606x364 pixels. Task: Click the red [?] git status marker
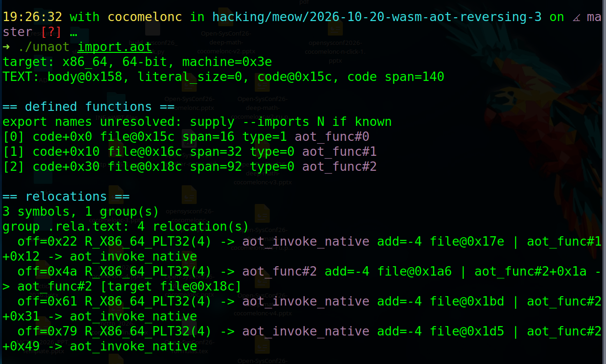pos(51,32)
